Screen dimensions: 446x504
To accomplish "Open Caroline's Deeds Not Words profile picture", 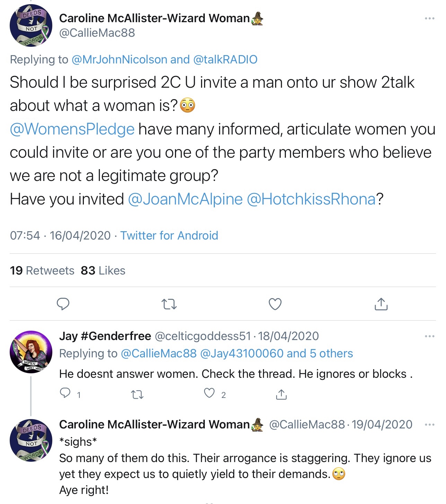I will click(31, 26).
